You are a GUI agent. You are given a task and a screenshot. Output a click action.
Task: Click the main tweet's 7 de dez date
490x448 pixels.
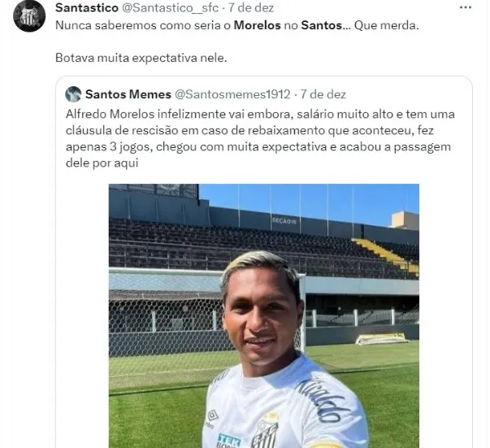tap(251, 8)
